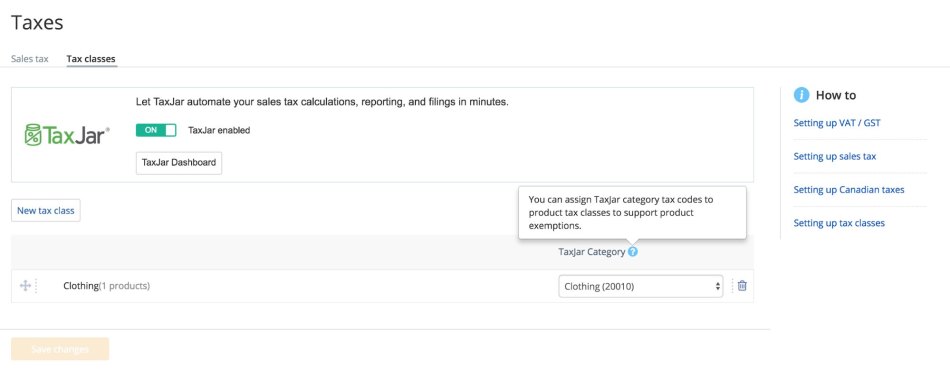Open Setting up Canadian taxes link

(x=849, y=190)
